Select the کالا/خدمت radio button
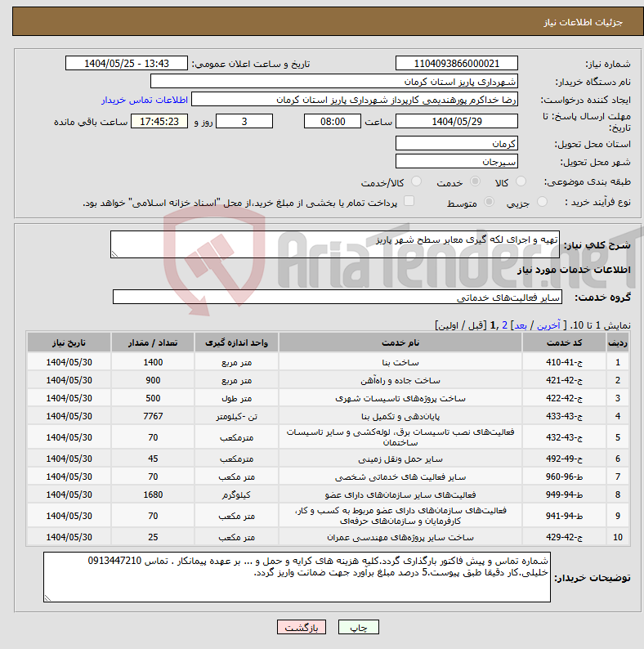Viewport: 644px width, 649px height. pyautogui.click(x=416, y=181)
